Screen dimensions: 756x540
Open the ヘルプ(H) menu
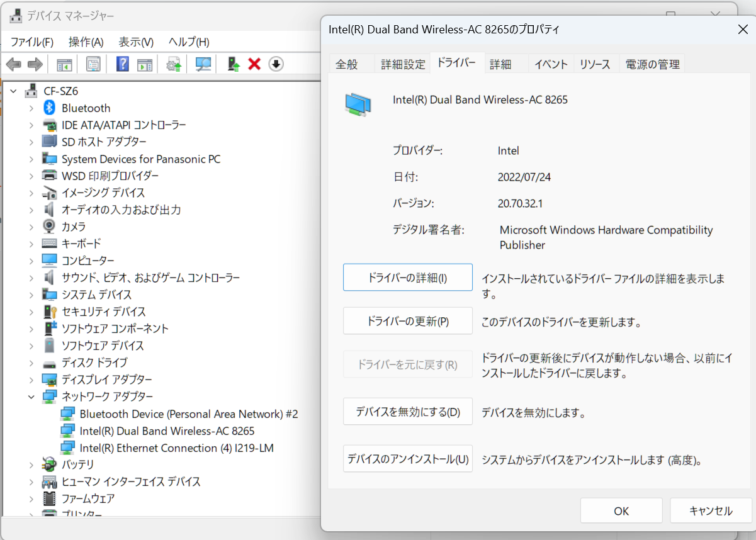pos(189,42)
